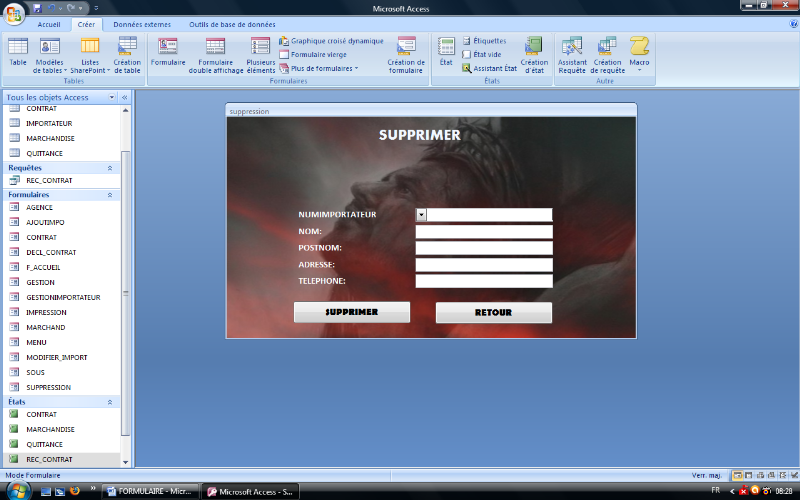The width and height of the screenshot is (800, 500).
Task: Select GESTIONIMPORTATEUR form
Action: click(x=62, y=297)
